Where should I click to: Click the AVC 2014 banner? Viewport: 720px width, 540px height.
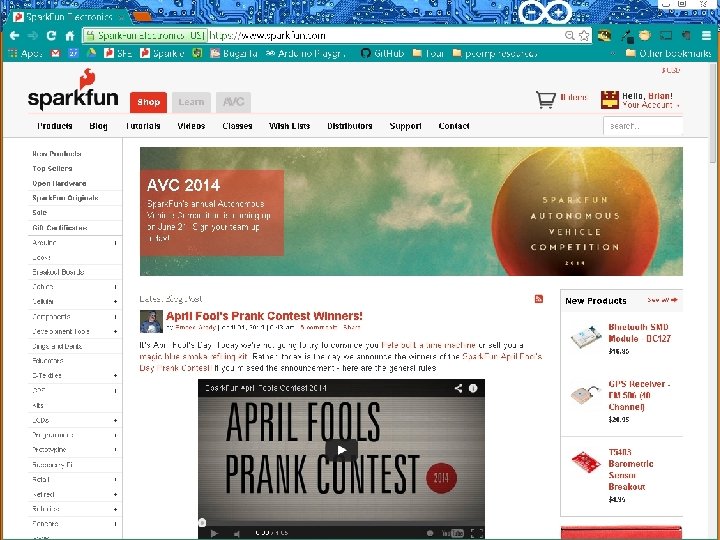[x=411, y=211]
